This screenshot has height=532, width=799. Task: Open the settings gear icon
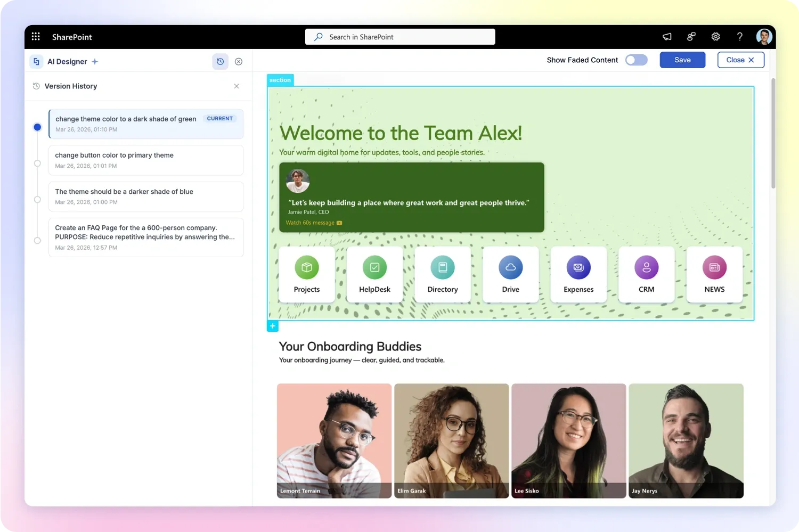click(716, 37)
